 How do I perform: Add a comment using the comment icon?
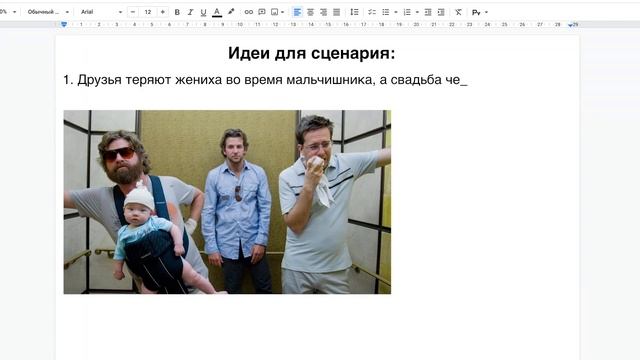coord(262,12)
